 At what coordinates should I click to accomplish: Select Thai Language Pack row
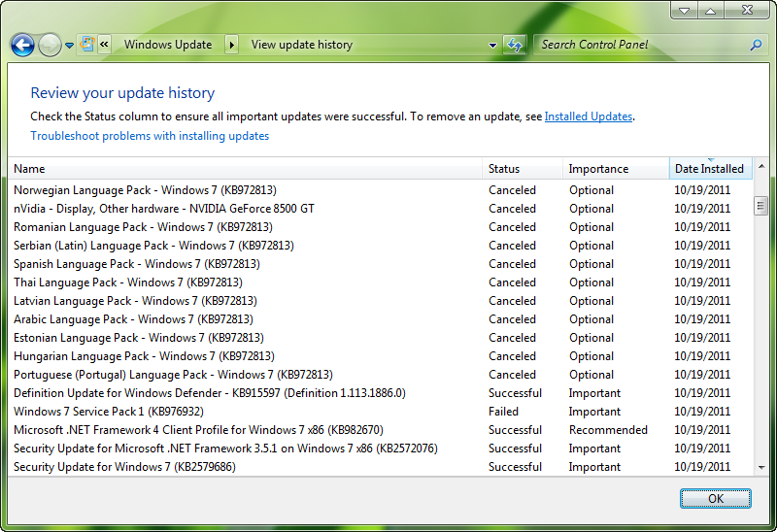click(381, 283)
